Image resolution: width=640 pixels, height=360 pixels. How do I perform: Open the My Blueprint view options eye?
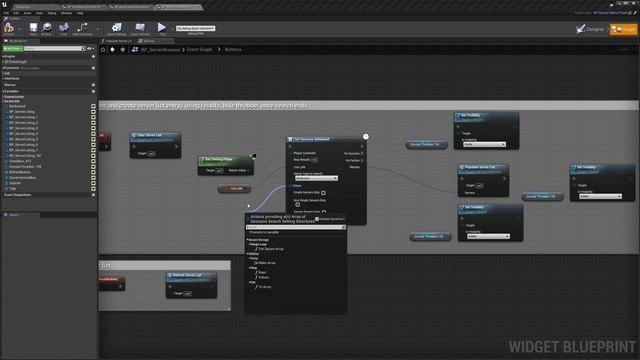pos(90,49)
